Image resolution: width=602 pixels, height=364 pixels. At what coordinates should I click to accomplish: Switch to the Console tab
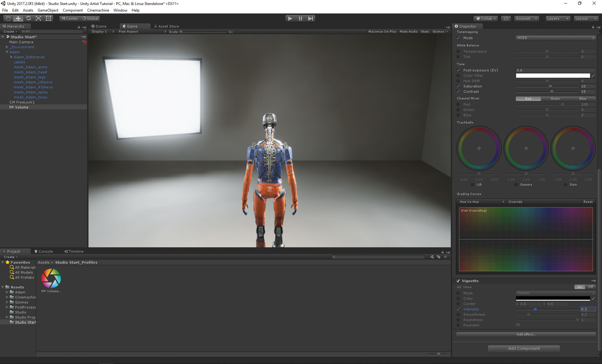(x=44, y=251)
